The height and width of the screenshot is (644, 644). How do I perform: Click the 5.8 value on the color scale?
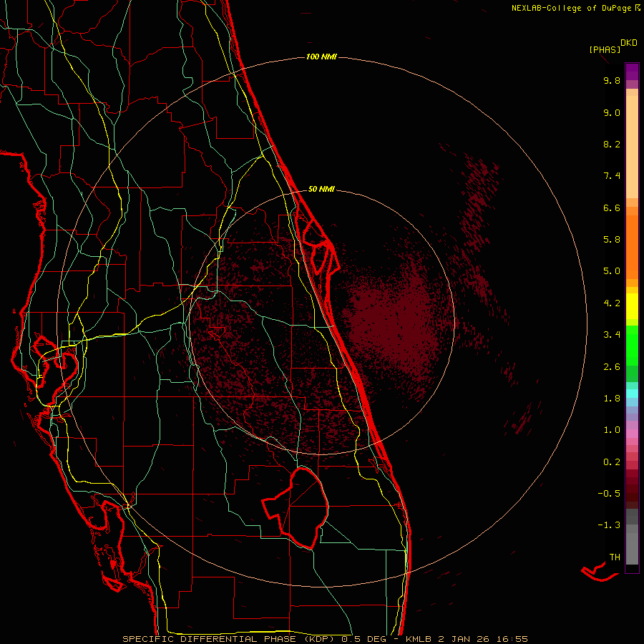pos(612,240)
